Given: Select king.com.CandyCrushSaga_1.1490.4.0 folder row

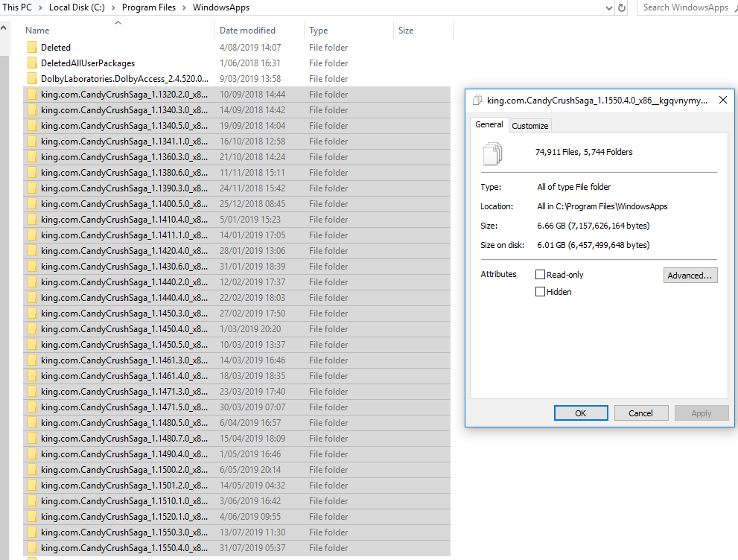Looking at the screenshot, I should point(237,454).
